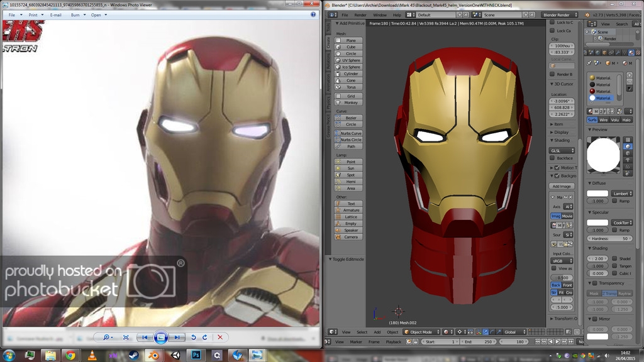This screenshot has width=644, height=362.
Task: Open Global transform orientation dropdown
Action: (514, 332)
